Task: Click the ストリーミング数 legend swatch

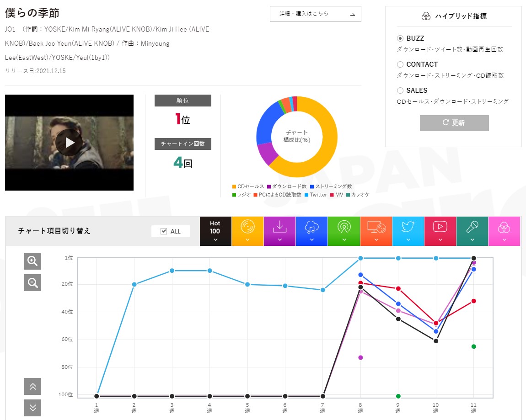Action: click(x=312, y=187)
